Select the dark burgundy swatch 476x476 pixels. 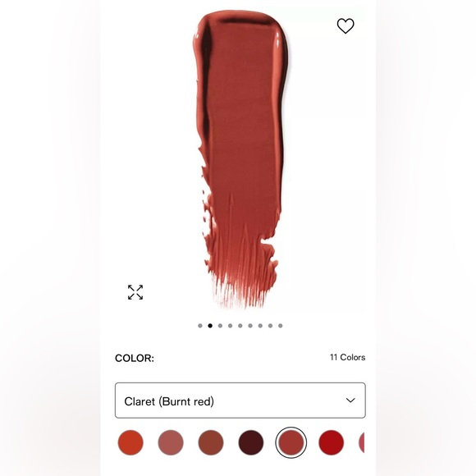(251, 442)
